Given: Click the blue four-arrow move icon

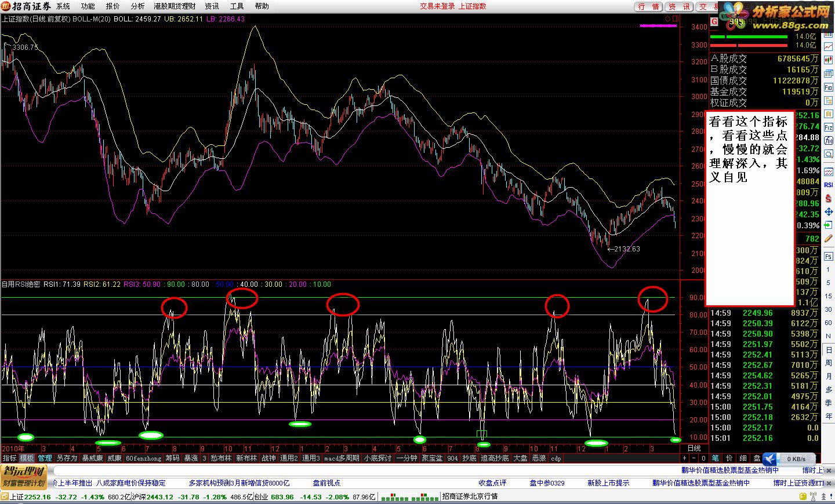Looking at the screenshot, I should click(x=829, y=212).
